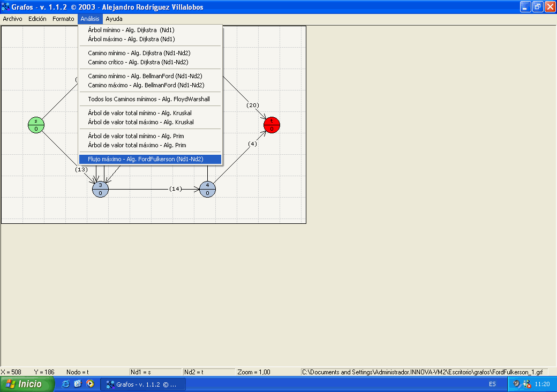This screenshot has height=392, width=557.
Task: Open the Archivo menu
Action: 13,19
